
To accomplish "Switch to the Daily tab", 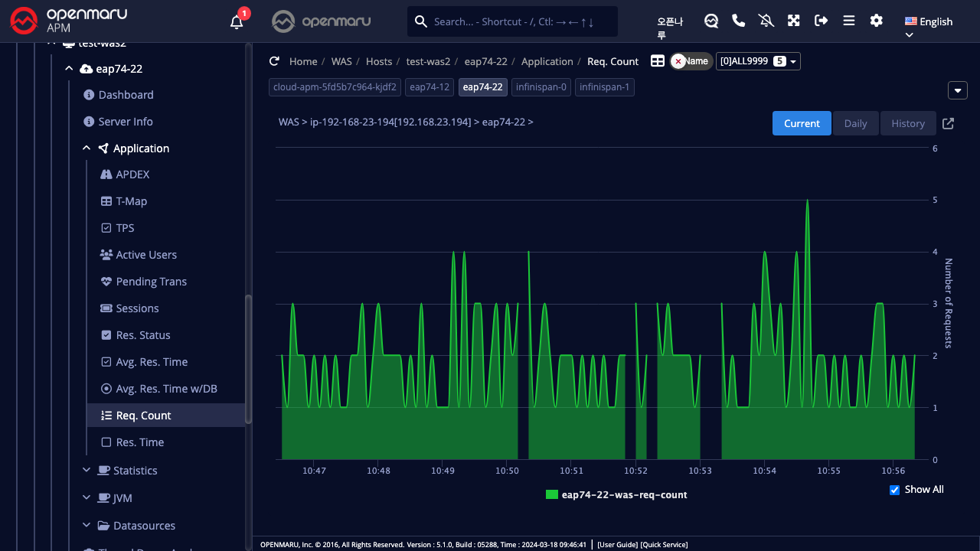I will coord(855,123).
